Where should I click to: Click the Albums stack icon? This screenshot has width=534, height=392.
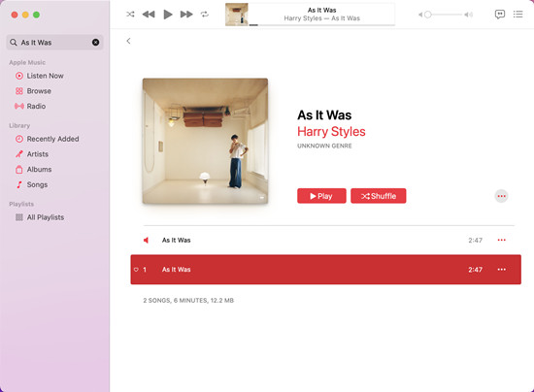click(19, 170)
